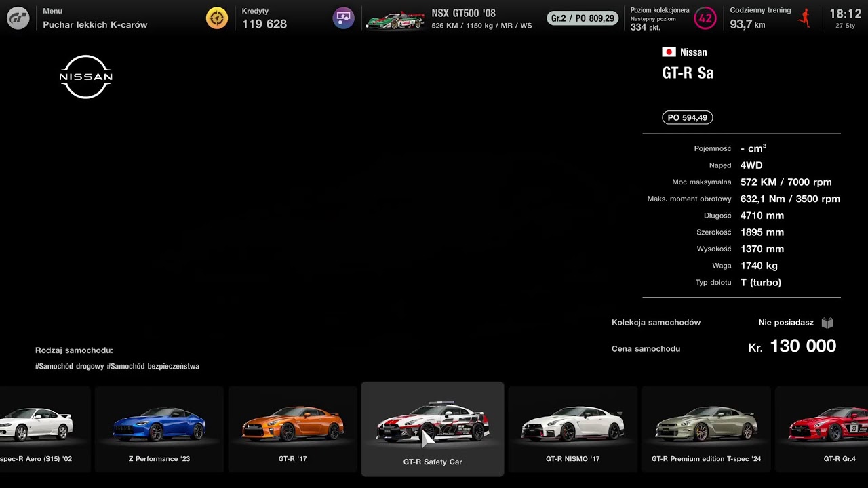Click the gold credits coin icon
Viewport: 868px width, 488px height.
point(217,18)
